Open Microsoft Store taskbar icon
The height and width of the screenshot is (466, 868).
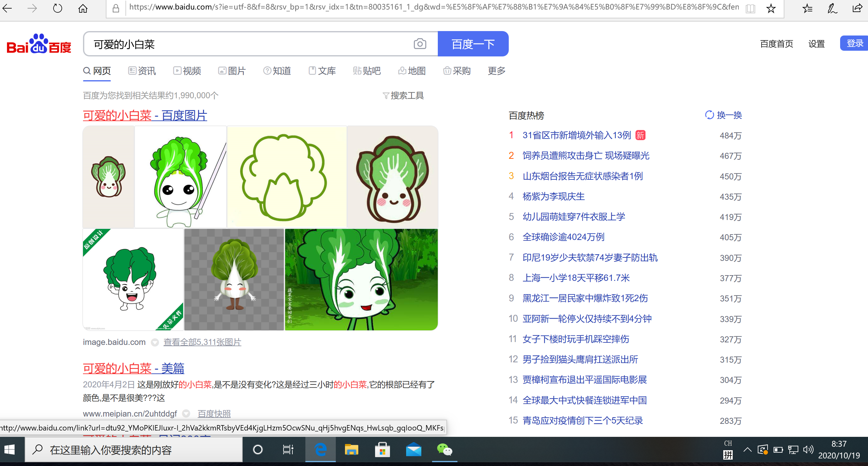(x=382, y=450)
